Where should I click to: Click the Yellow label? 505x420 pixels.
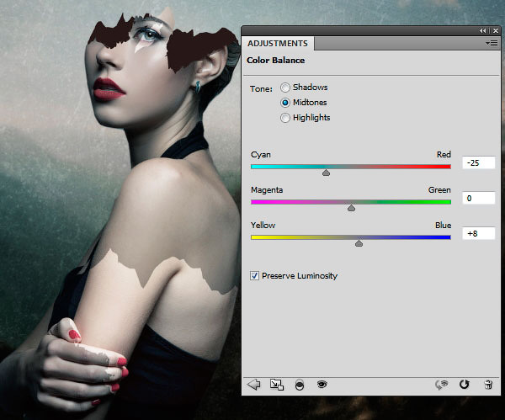[263, 225]
